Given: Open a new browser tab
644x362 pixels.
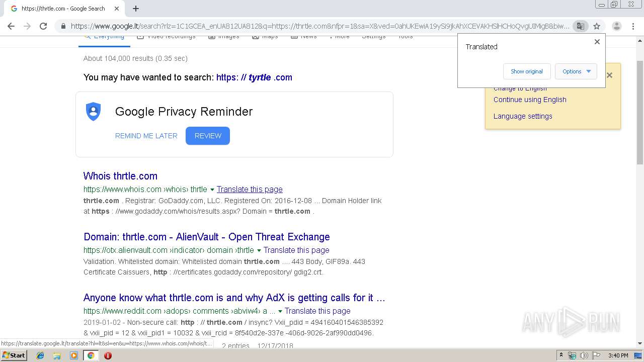Looking at the screenshot, I should click(x=136, y=9).
